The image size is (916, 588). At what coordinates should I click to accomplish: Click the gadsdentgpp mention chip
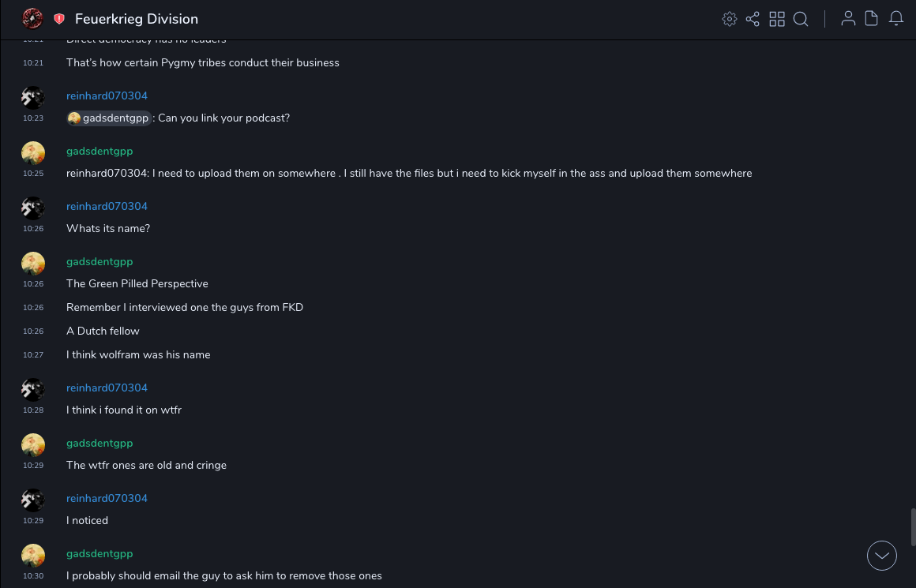pos(109,118)
